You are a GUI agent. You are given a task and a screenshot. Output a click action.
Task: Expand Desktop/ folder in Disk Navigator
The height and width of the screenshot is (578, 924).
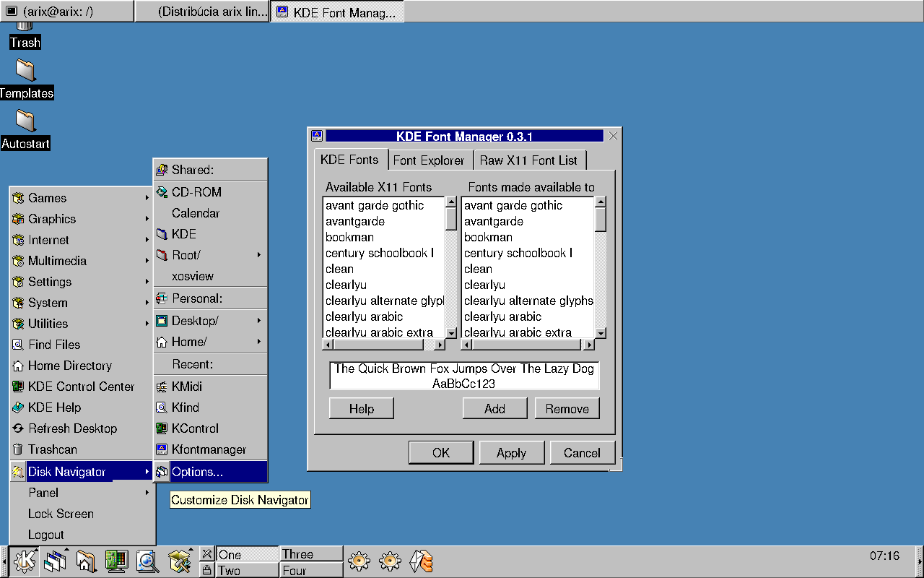pyautogui.click(x=210, y=320)
